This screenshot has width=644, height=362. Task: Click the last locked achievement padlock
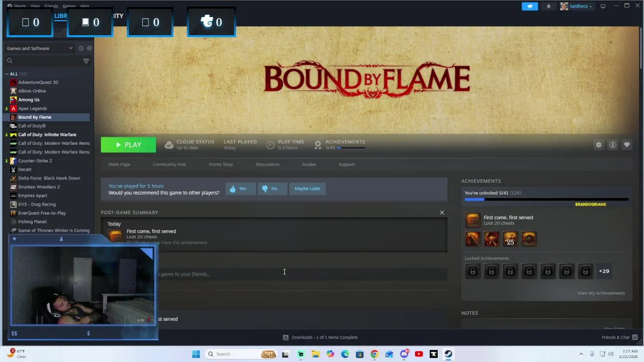coord(585,271)
